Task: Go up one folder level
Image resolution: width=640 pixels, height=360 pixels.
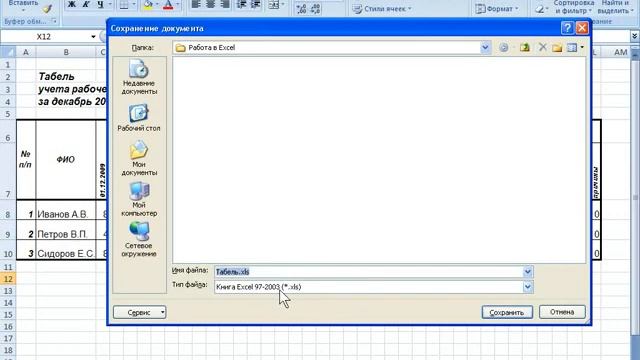Action: point(525,48)
